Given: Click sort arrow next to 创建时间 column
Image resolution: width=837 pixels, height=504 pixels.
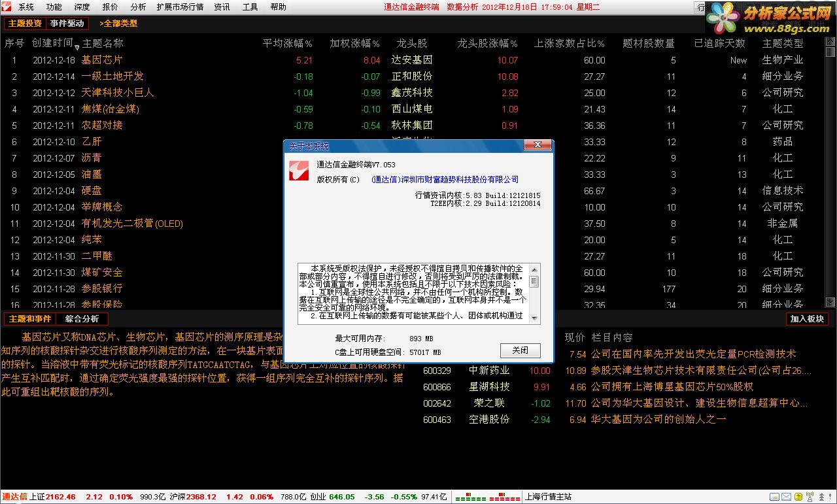Looking at the screenshot, I should (x=77, y=47).
